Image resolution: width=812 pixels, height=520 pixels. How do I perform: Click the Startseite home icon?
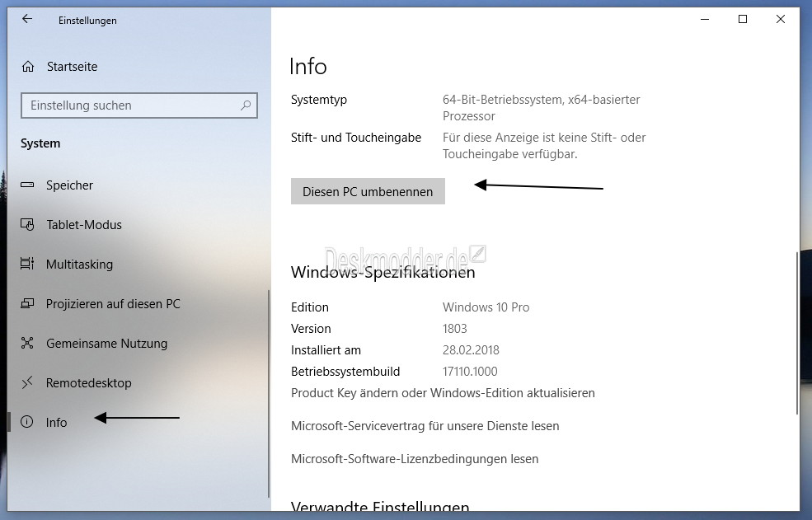coord(28,66)
